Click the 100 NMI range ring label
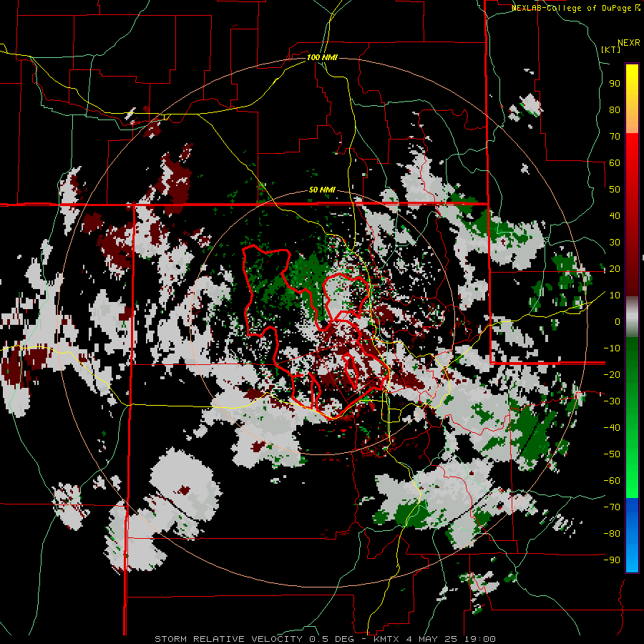This screenshot has width=644, height=644. 322,57
